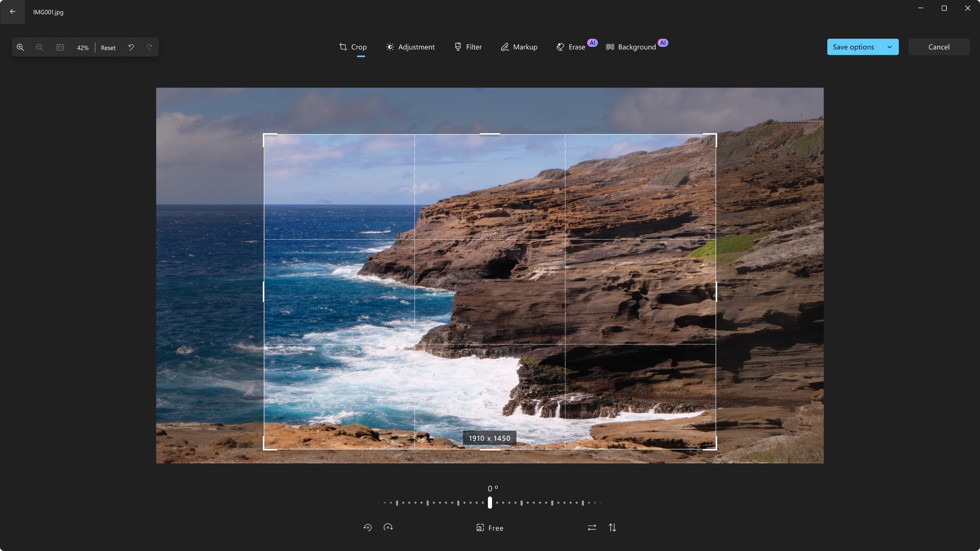The image size is (980, 551).
Task: Drag the rotation angle slider
Action: (490, 503)
